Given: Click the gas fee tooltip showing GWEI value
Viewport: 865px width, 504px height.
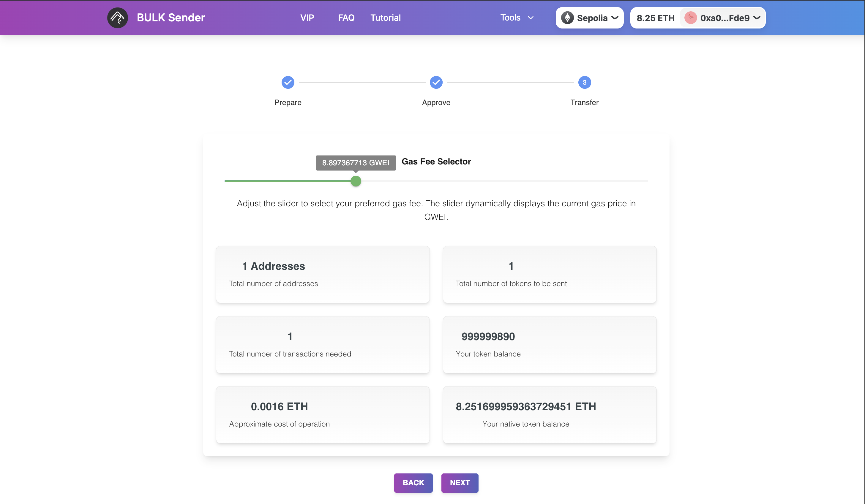Looking at the screenshot, I should (x=355, y=163).
